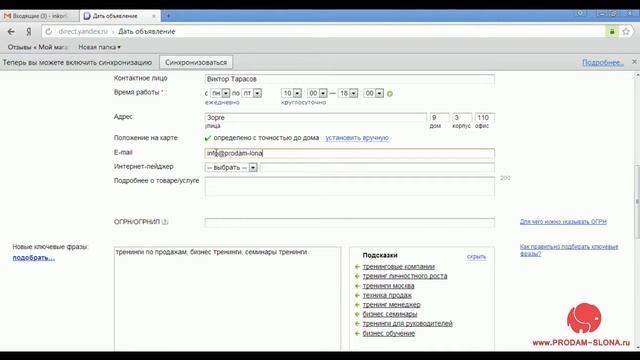Viewport: 640px width, 360px height.
Task: Open the Интернет-пейджер 'выбрать' dropdown
Action: tap(231, 167)
